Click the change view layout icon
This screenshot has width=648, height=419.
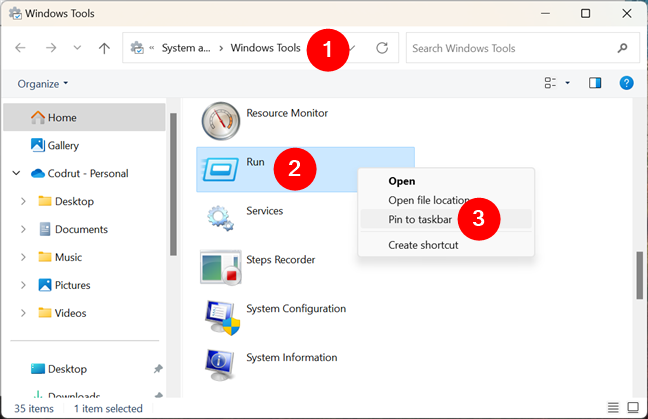[x=550, y=83]
